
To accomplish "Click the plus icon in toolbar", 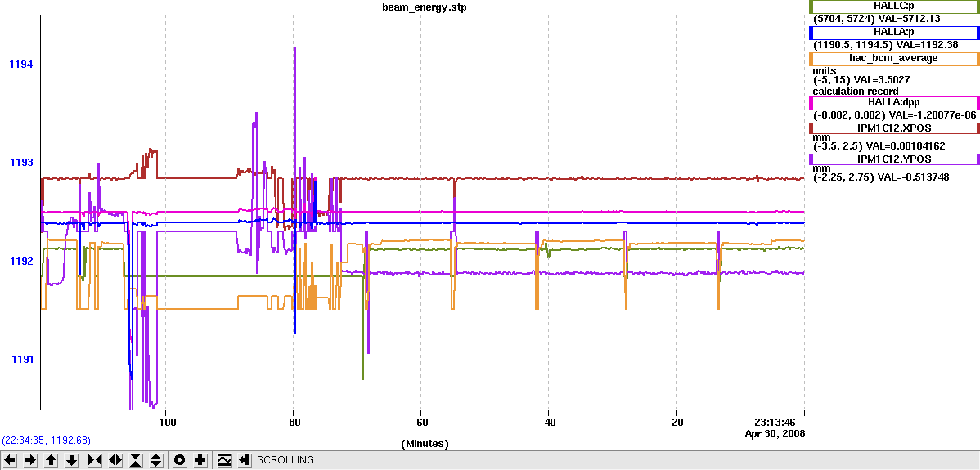I will coord(200,460).
